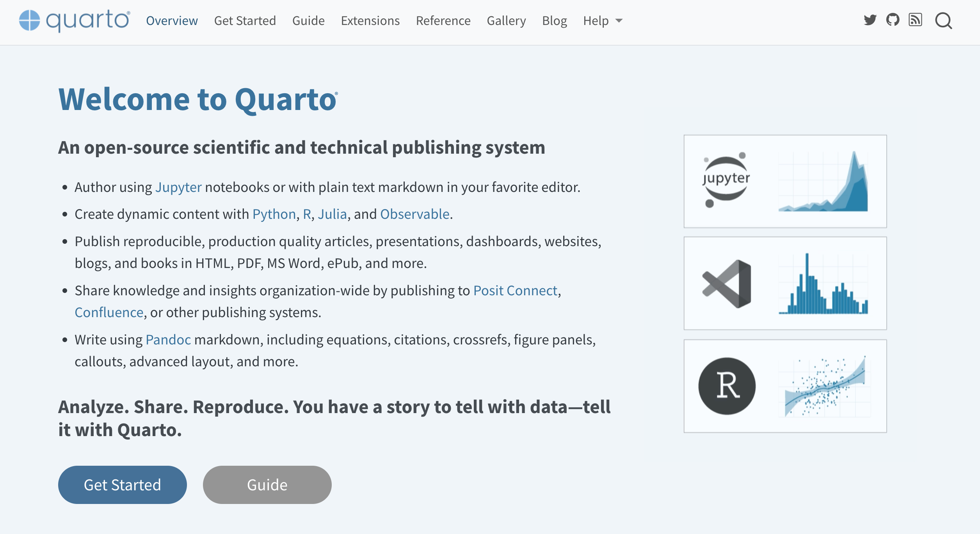The image size is (980, 534).
Task: Click the RStudio R logo image
Action: (x=727, y=386)
